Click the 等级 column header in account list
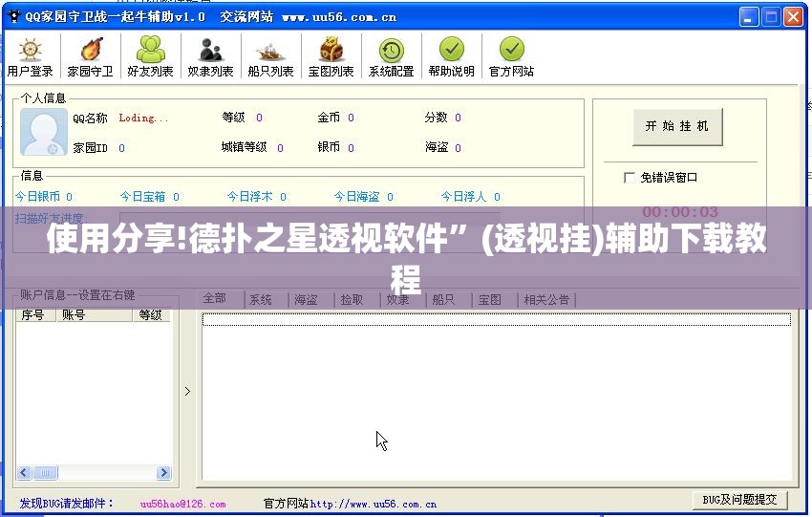 point(151,314)
